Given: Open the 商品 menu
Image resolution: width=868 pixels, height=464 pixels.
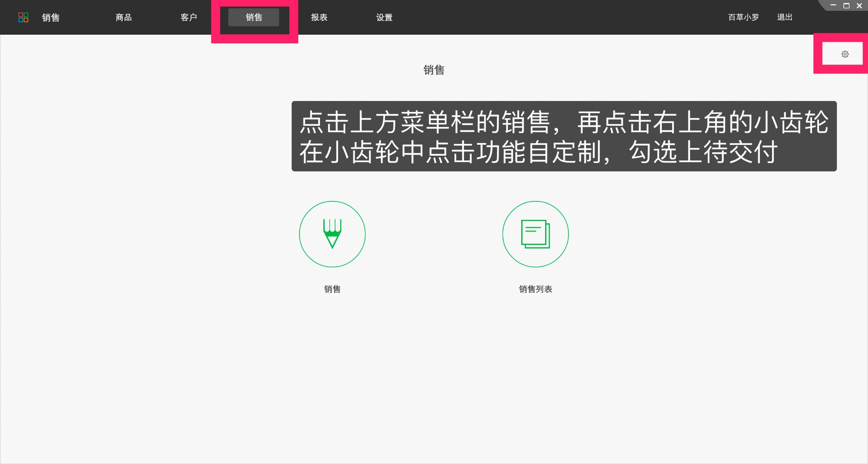Looking at the screenshot, I should tap(124, 17).
